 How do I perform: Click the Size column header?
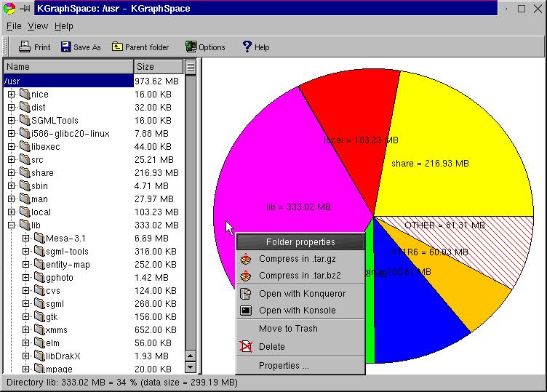click(159, 67)
